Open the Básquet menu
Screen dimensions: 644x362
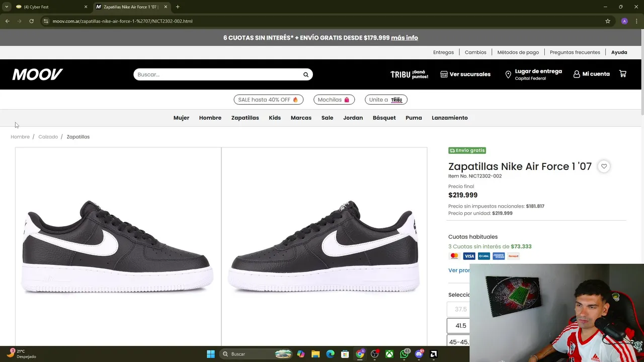[x=384, y=118]
